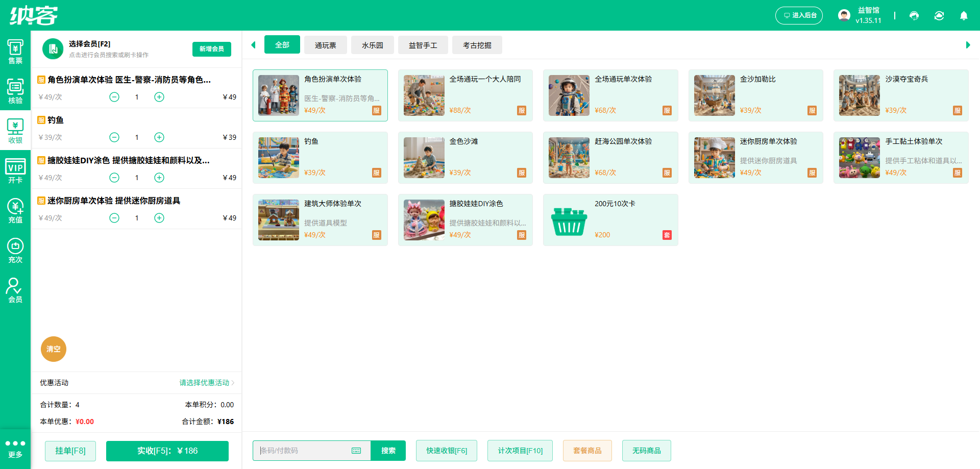Open the 充值 recharge sidebar icon
The height and width of the screenshot is (469, 980).
pos(15,211)
